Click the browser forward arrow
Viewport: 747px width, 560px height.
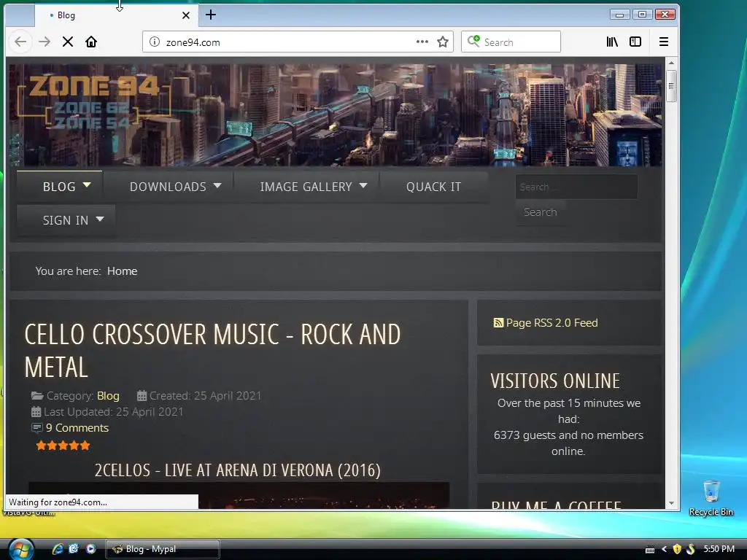[x=44, y=42]
